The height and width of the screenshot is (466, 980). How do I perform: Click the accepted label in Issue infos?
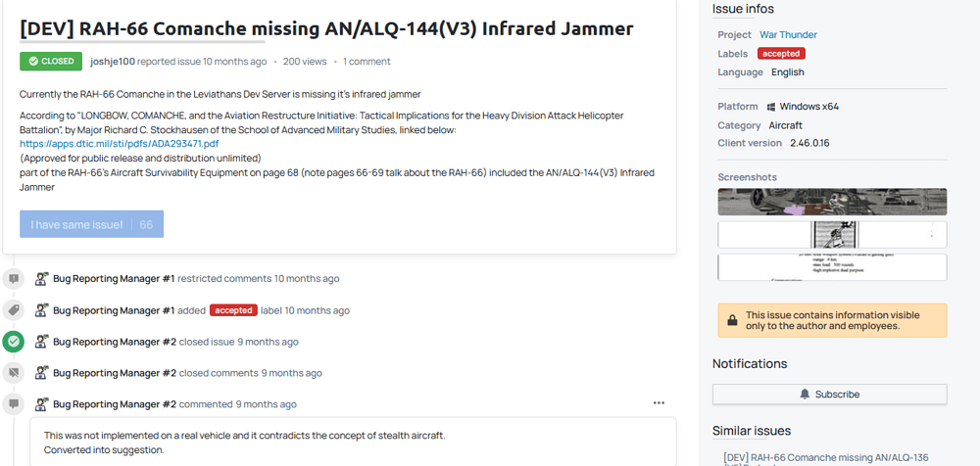click(780, 54)
